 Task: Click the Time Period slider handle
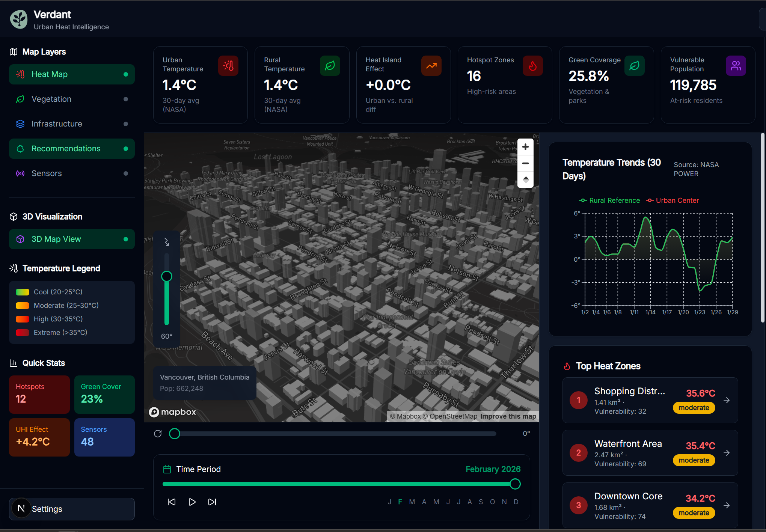coord(515,484)
